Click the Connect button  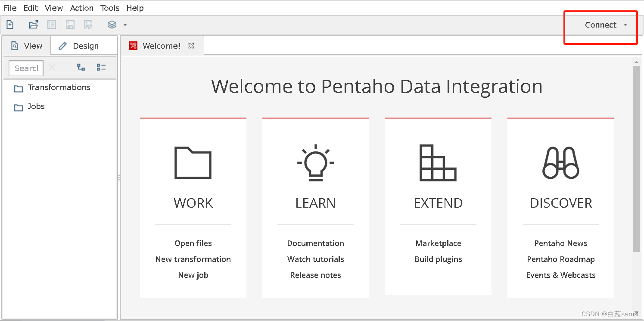point(600,25)
